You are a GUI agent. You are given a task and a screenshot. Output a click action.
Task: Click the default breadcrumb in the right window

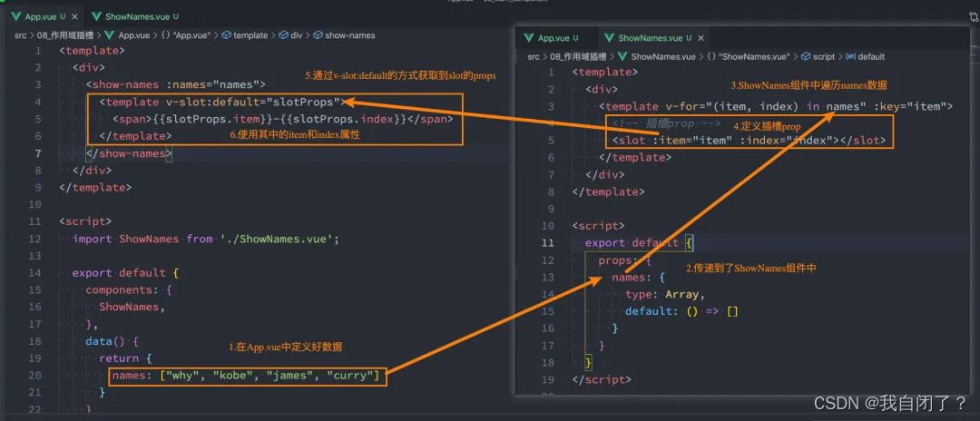click(866, 57)
